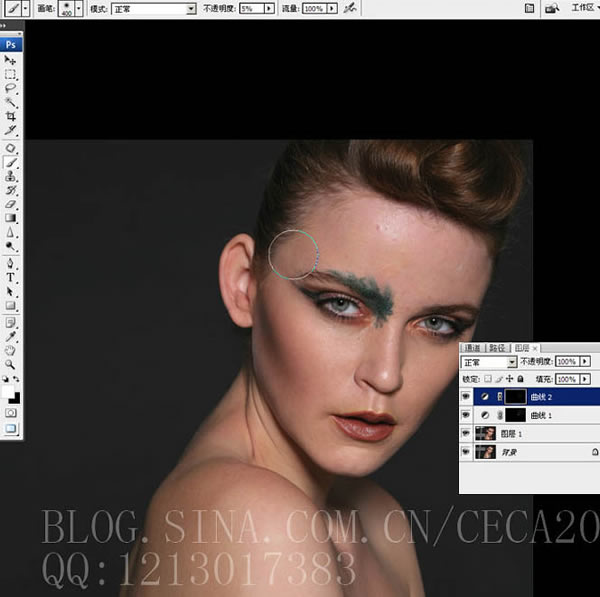
Task: Select the Zoom tool
Action: coord(10,364)
